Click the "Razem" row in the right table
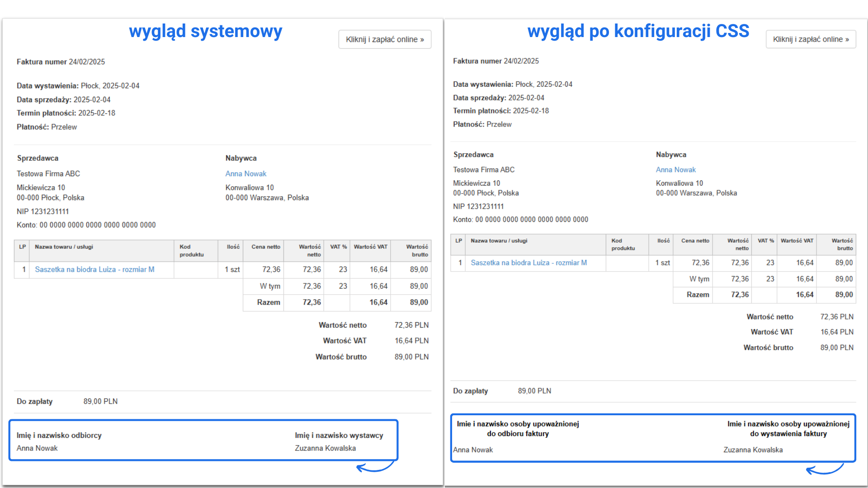 (697, 295)
